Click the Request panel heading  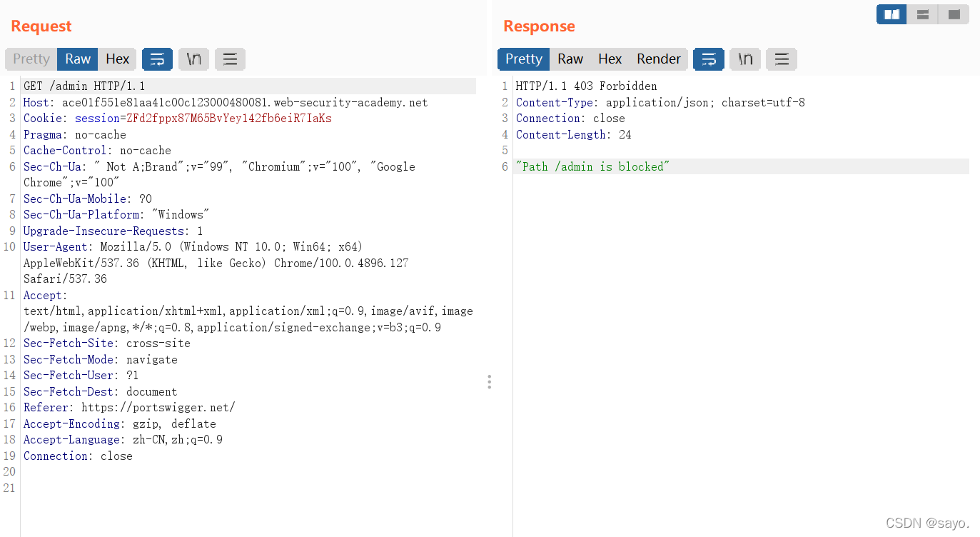coord(41,26)
